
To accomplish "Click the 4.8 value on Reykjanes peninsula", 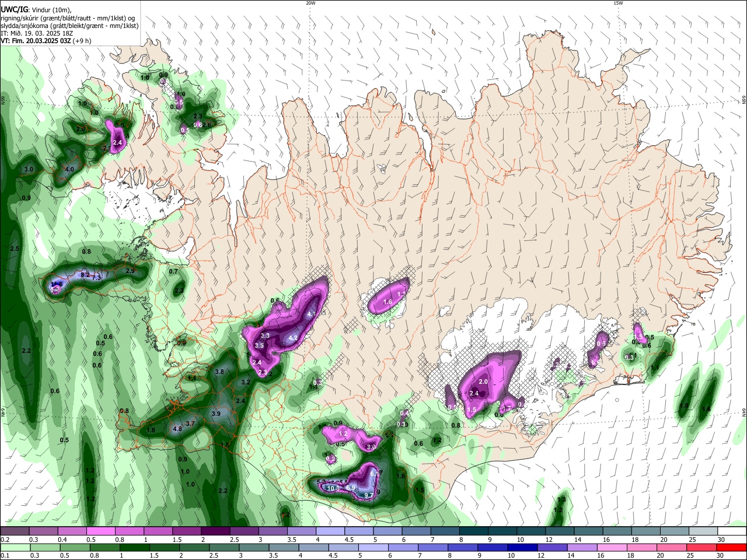I will point(178,429).
